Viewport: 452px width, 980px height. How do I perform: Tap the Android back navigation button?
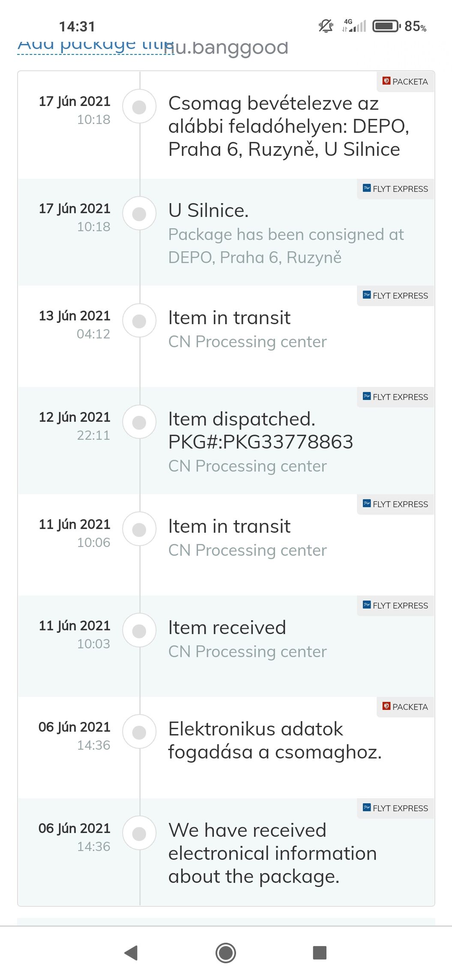pos(131,953)
